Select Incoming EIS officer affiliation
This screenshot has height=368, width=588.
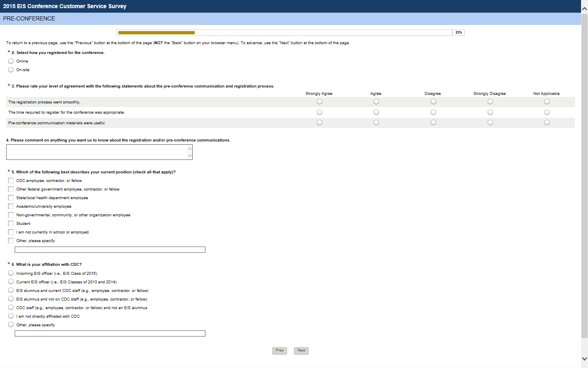tap(11, 273)
